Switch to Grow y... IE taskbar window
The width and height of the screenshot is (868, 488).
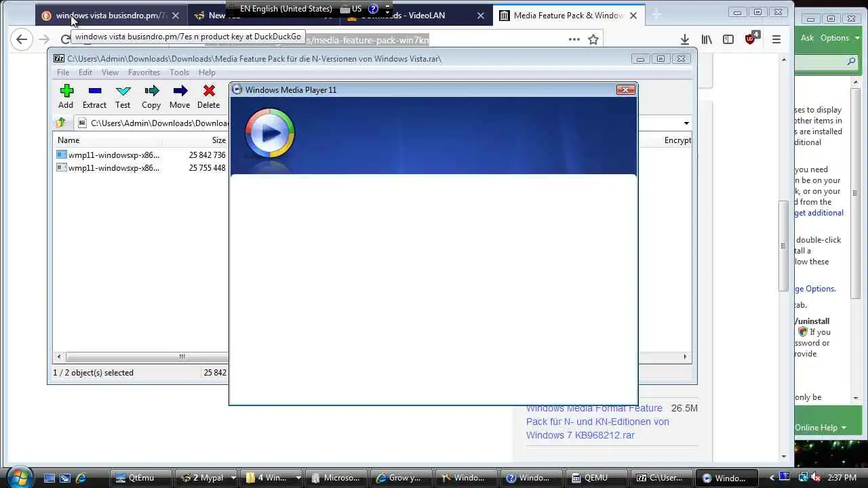[x=399, y=478]
